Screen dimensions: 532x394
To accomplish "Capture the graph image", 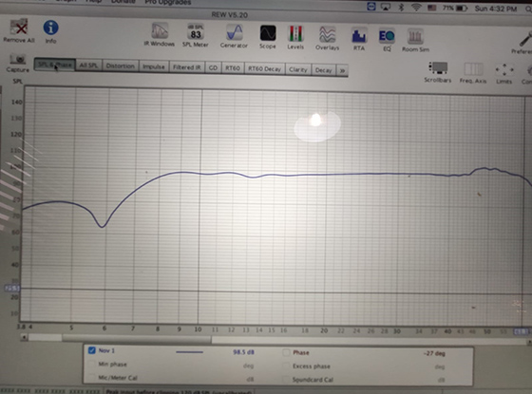I will coord(18,63).
